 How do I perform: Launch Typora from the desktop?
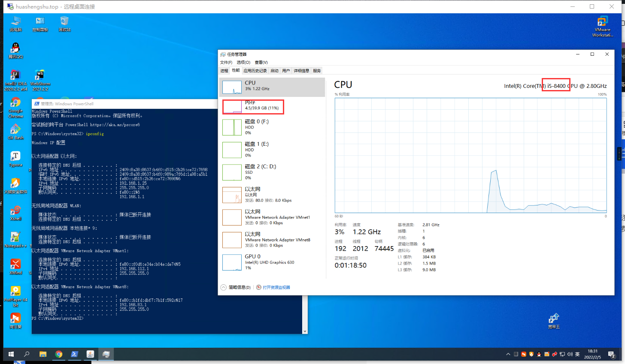[15, 159]
